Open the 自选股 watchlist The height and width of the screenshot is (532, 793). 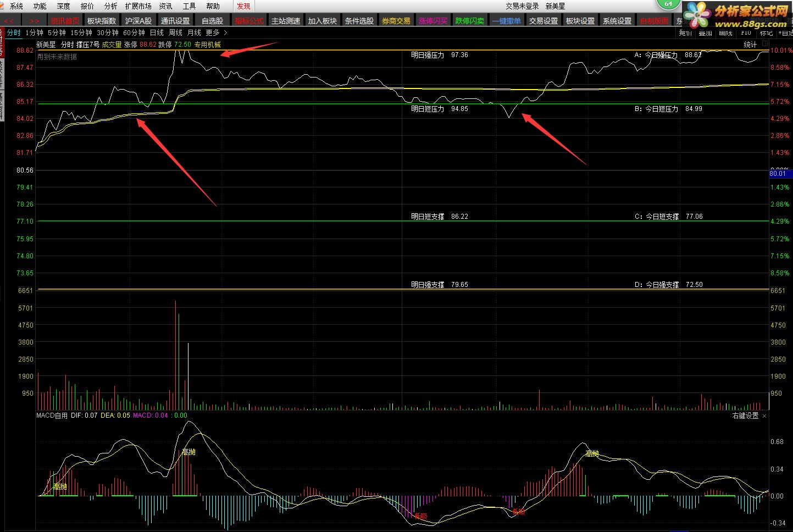(212, 21)
